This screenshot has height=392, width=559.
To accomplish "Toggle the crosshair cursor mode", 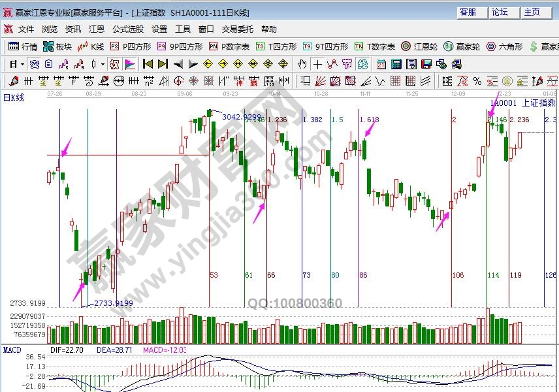I will pos(317,64).
